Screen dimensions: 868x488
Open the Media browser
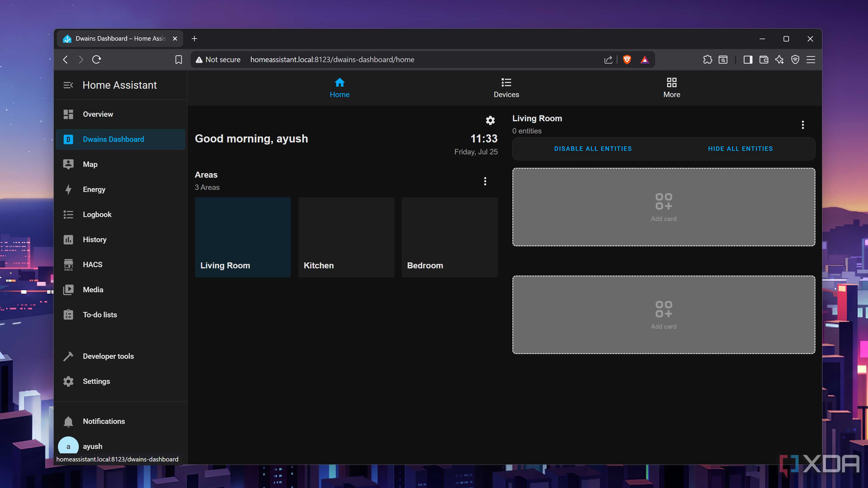coord(120,290)
